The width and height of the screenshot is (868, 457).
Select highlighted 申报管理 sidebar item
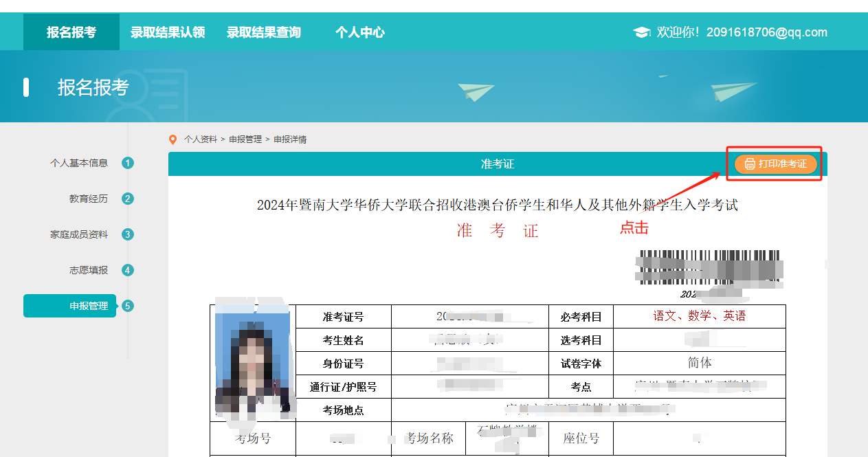tap(70, 306)
